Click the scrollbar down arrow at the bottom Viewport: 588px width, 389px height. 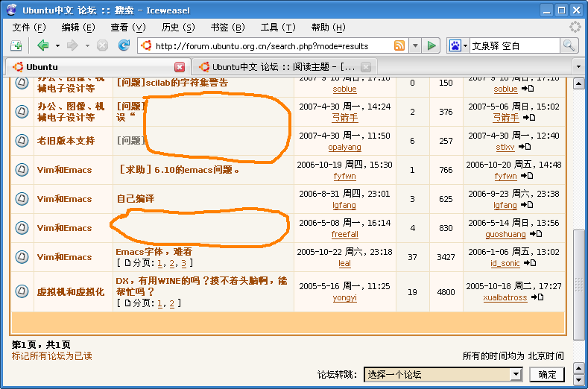click(x=578, y=380)
